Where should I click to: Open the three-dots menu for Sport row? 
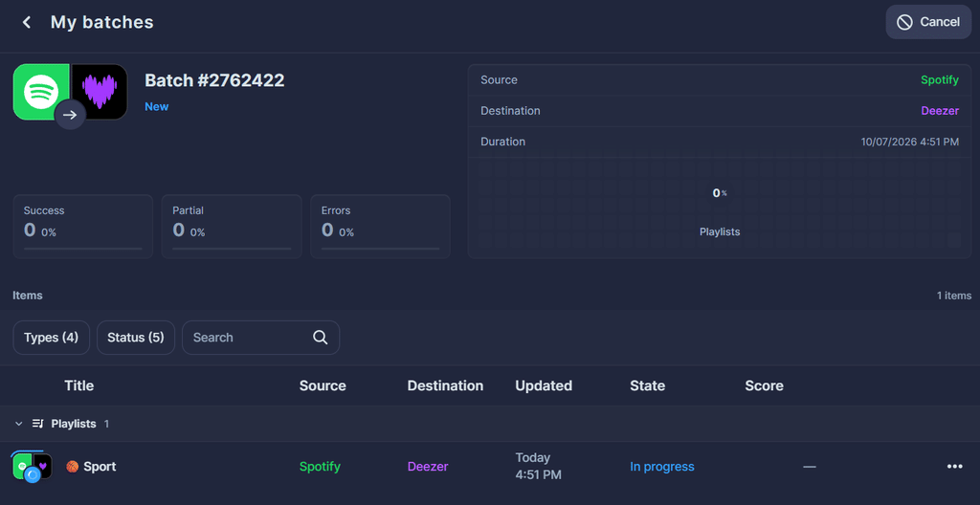(954, 466)
